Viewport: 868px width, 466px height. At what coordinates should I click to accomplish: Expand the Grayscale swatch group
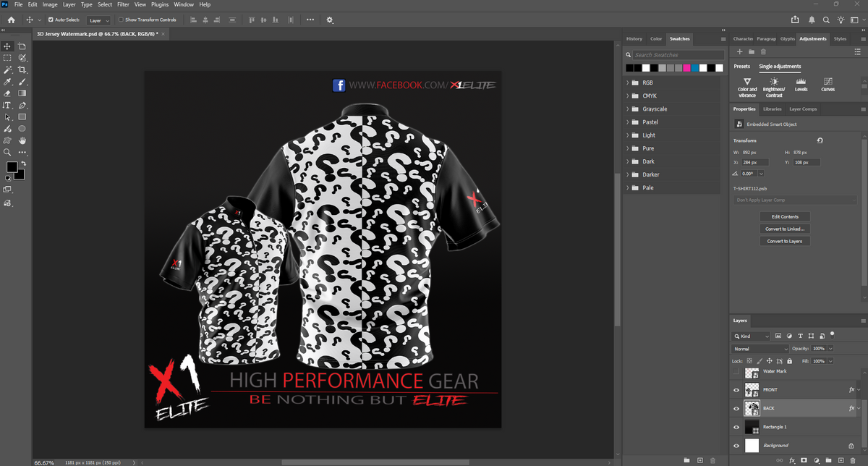pos(628,109)
